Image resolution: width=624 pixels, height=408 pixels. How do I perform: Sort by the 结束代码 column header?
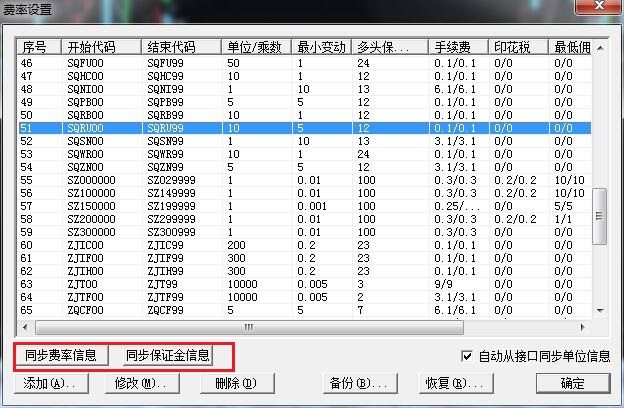181,47
